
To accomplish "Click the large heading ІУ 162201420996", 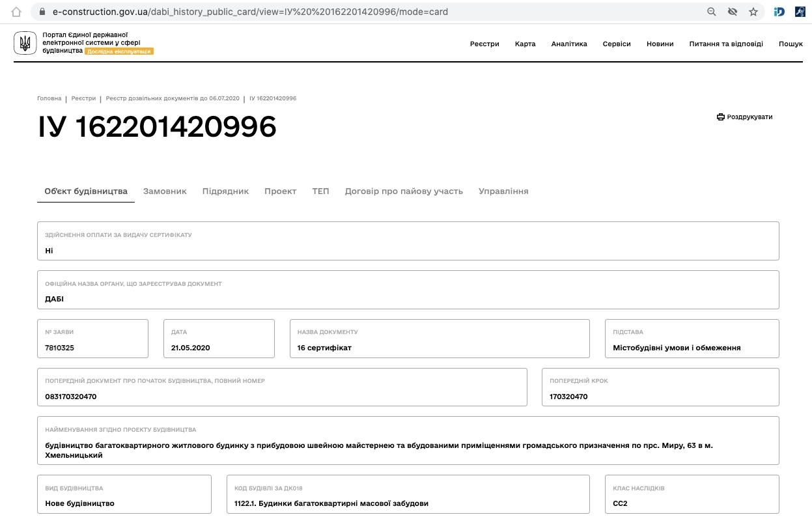I will (157, 127).
